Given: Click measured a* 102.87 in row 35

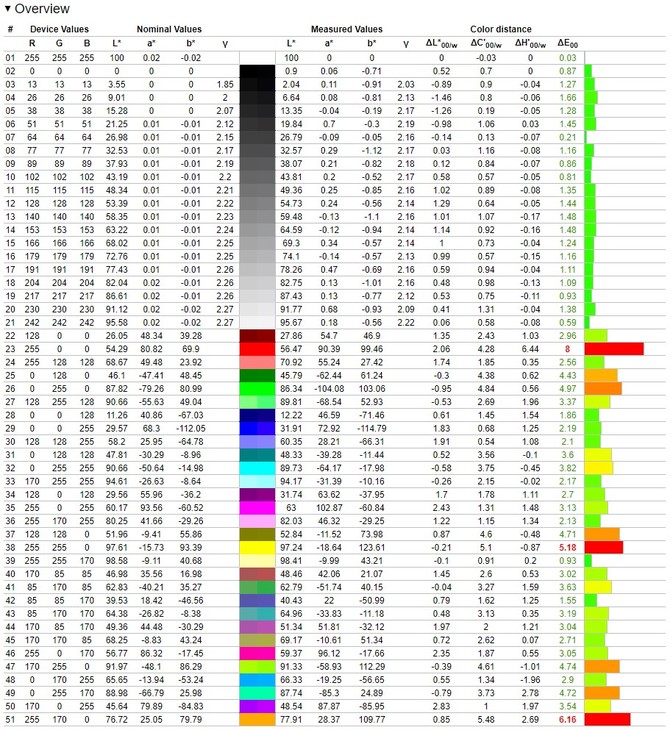Looking at the screenshot, I should (329, 508).
